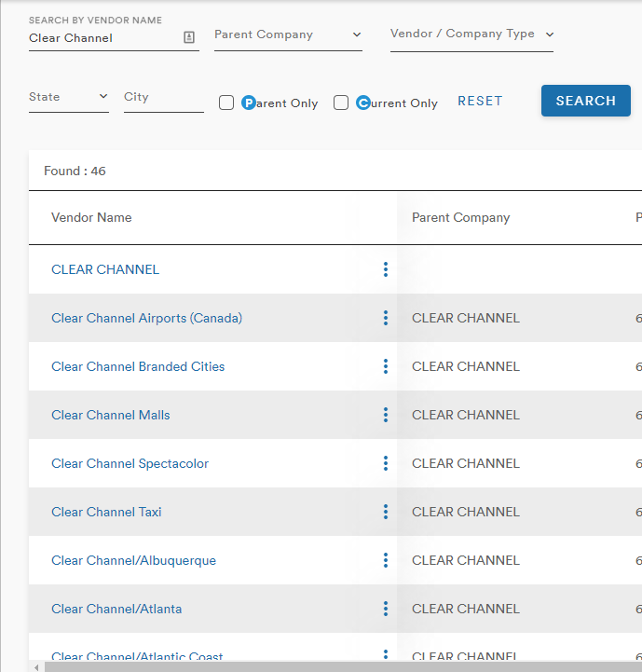Open the State dropdown
The height and width of the screenshot is (672, 642).
pos(69,97)
